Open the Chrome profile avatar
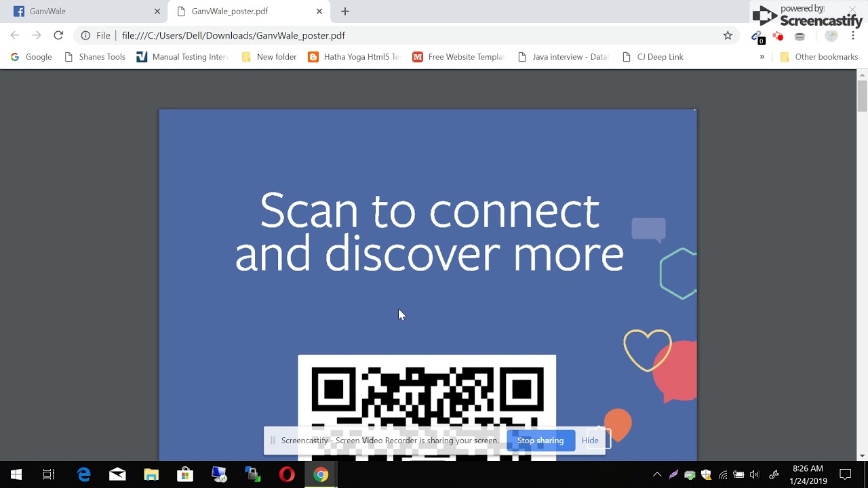 click(x=831, y=36)
